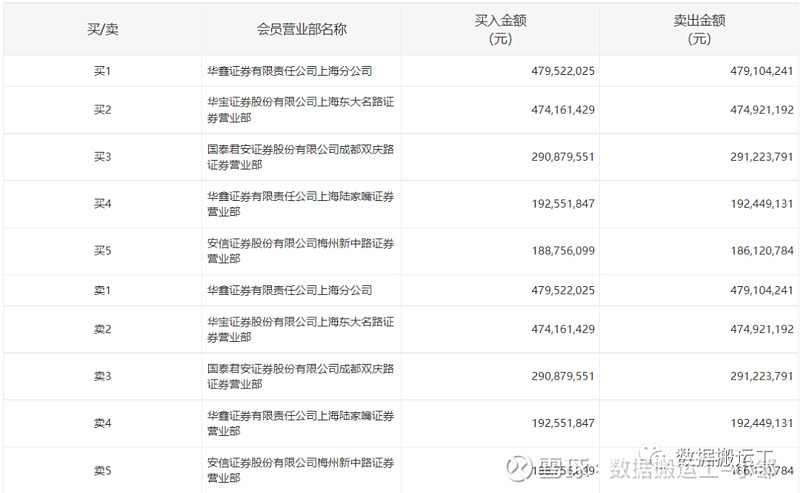Image resolution: width=800 pixels, height=493 pixels.
Task: Click 国泰君安成都双庆路 name in 卖3 row
Action: [x=301, y=376]
